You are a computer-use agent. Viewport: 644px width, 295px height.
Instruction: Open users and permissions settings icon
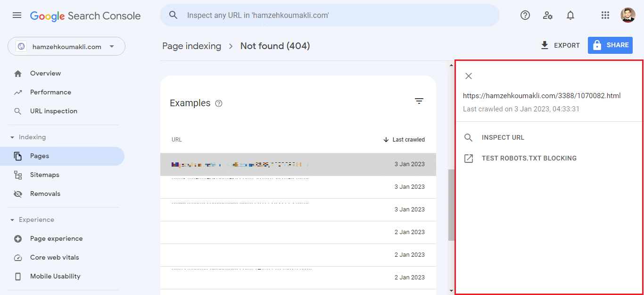pos(547,16)
